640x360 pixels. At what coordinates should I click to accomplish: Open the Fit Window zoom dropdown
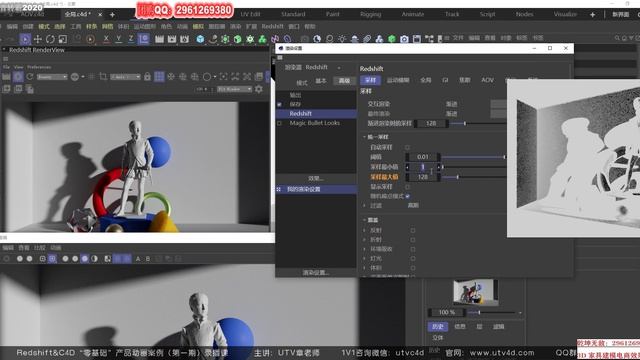[x=234, y=89]
